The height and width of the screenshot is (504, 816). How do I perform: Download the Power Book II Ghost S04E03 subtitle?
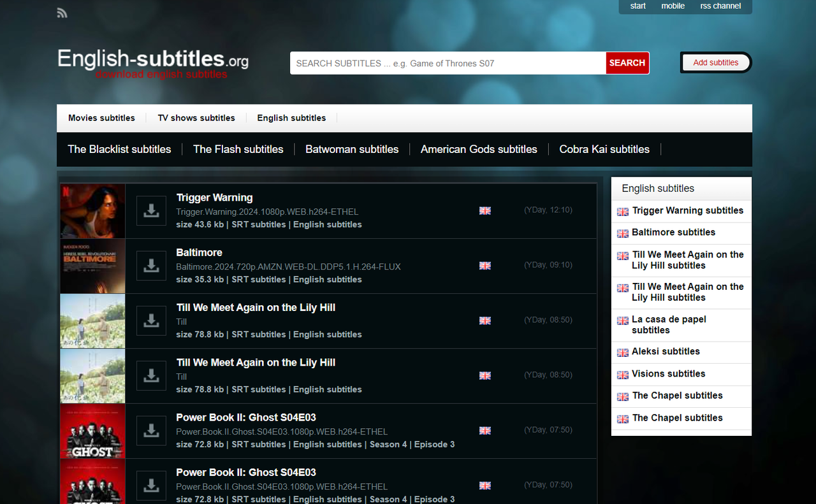point(151,431)
